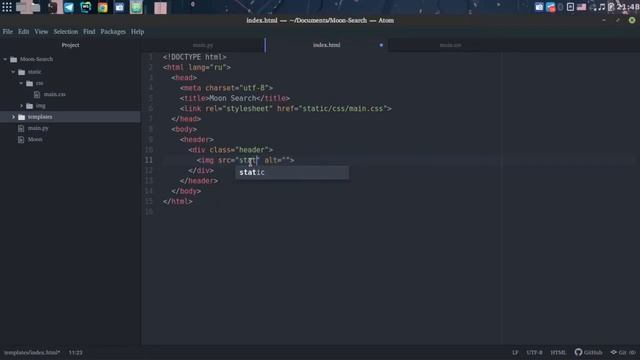Click the closing </html> tag line
The image size is (640, 360).
tap(178, 202)
